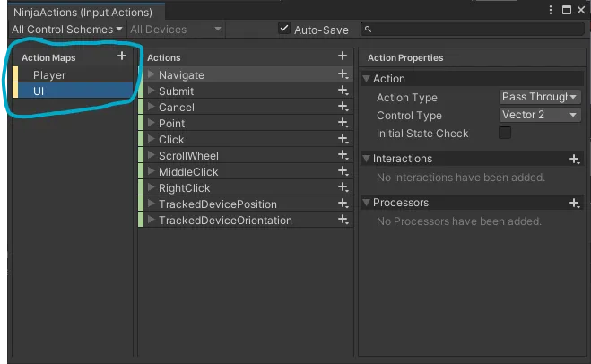Screen dimensions: 591x364
Task: Add a new interaction with plus icon
Action: (575, 159)
